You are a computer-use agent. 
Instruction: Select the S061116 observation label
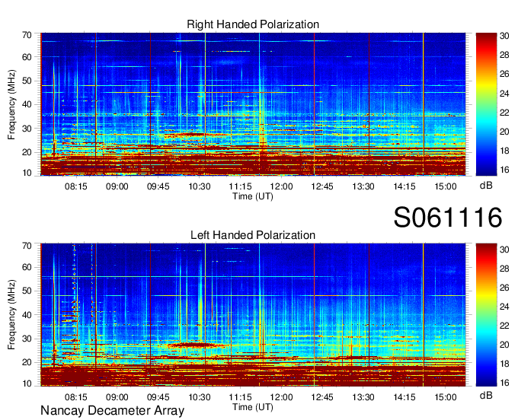tap(448, 218)
